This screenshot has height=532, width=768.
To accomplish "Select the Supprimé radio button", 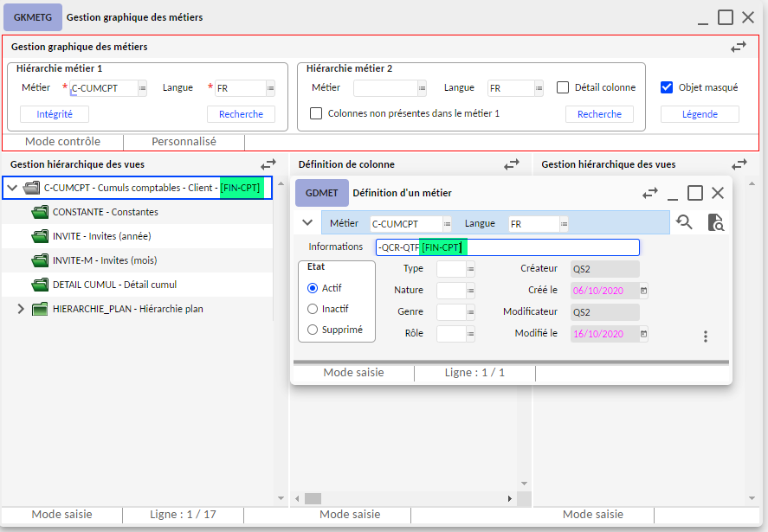I will 313,330.
